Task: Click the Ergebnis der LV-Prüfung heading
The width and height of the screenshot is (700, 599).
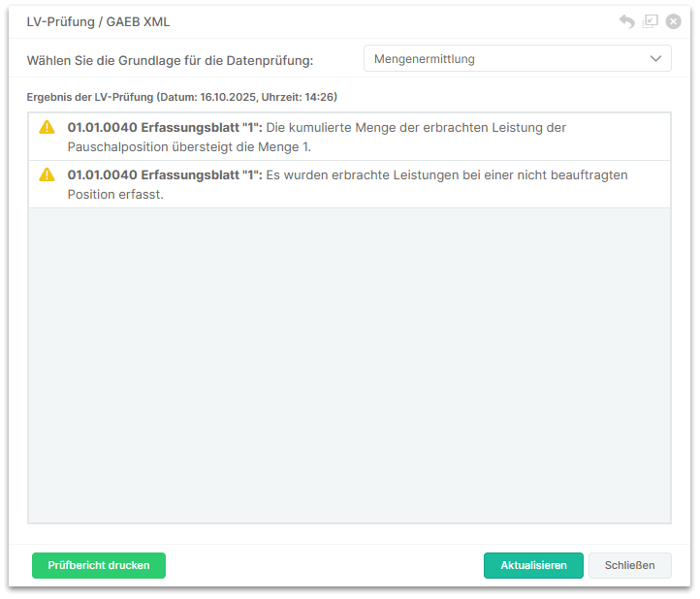Action: [x=182, y=97]
